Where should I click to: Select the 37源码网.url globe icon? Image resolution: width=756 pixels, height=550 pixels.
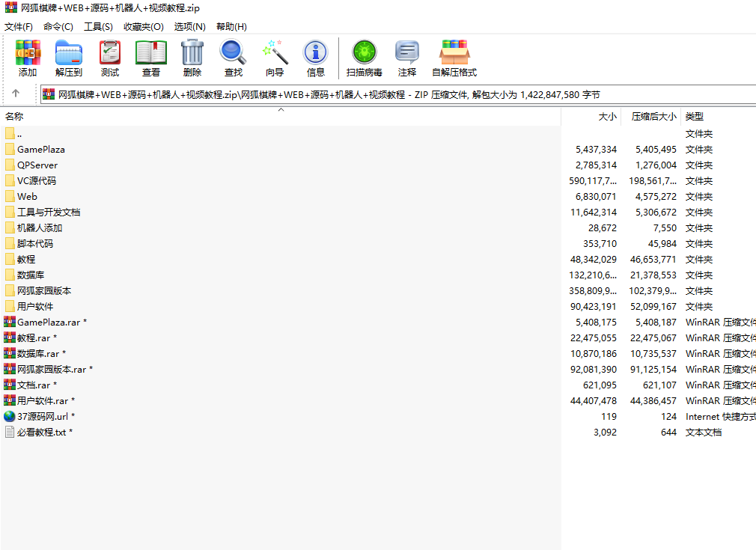(x=10, y=416)
